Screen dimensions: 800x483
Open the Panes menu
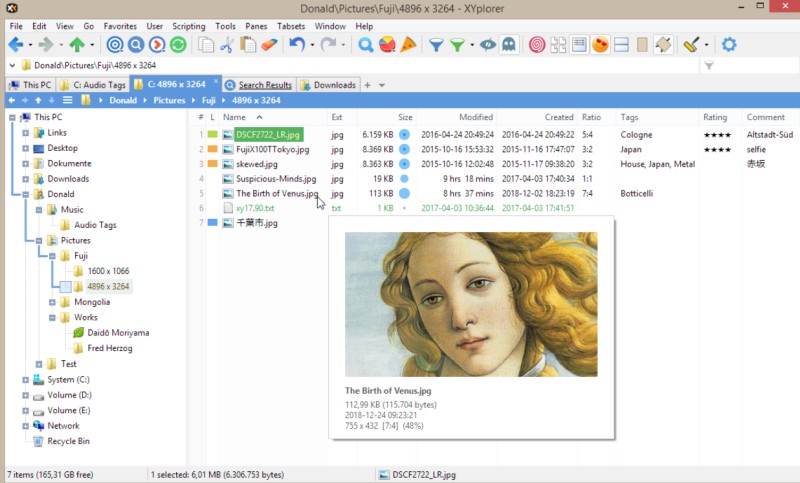256,26
